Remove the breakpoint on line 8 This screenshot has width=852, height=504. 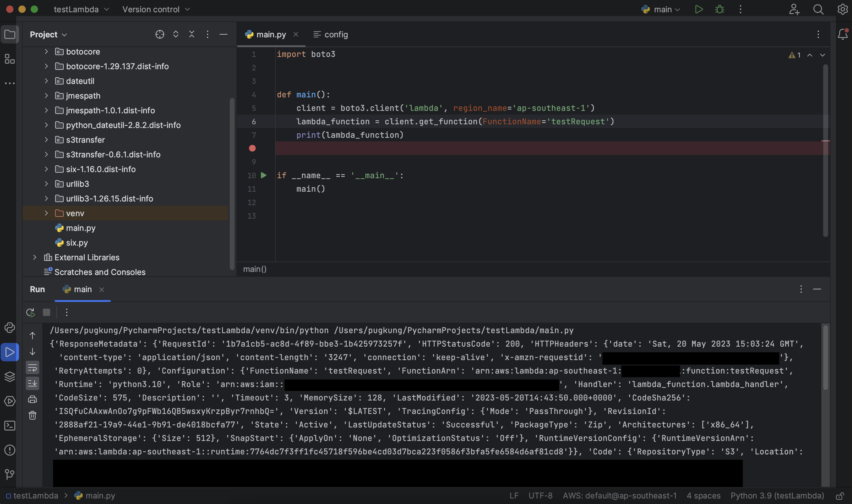click(252, 148)
